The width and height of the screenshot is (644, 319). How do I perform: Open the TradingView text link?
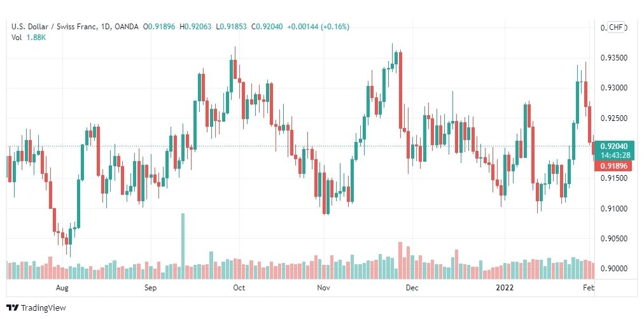pyautogui.click(x=43, y=308)
